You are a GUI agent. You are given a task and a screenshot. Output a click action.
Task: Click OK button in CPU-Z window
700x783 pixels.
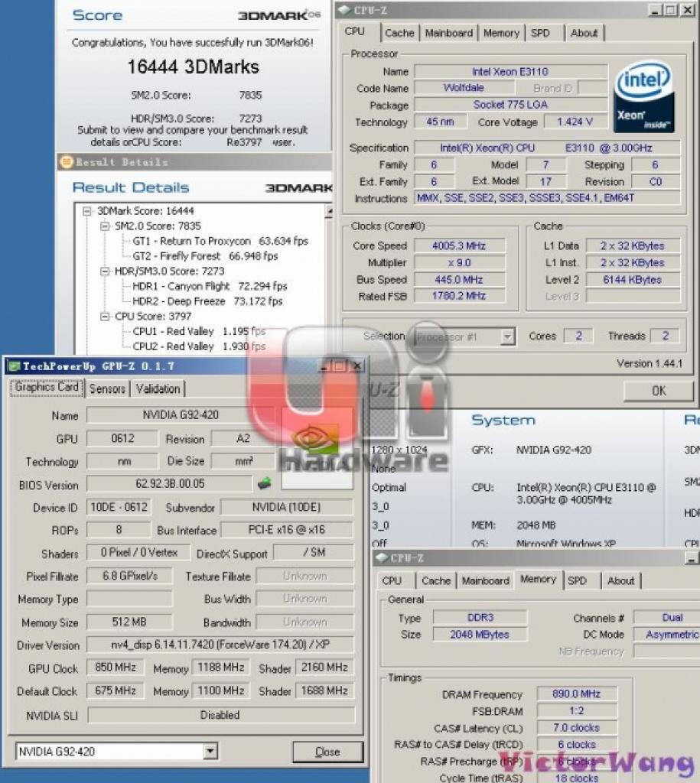[659, 391]
